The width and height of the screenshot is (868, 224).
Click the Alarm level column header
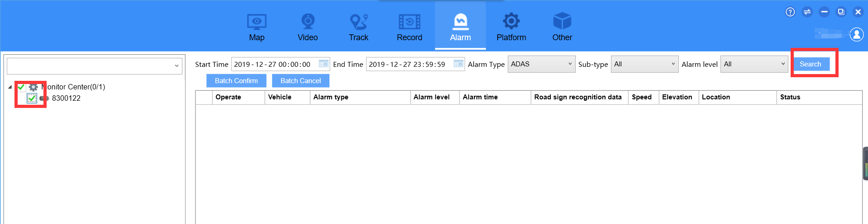coord(435,97)
